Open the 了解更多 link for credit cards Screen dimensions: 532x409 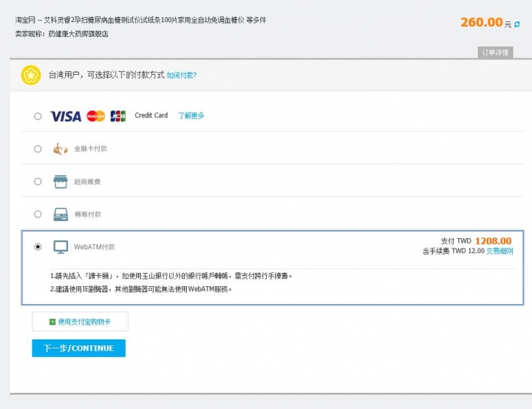(x=191, y=116)
